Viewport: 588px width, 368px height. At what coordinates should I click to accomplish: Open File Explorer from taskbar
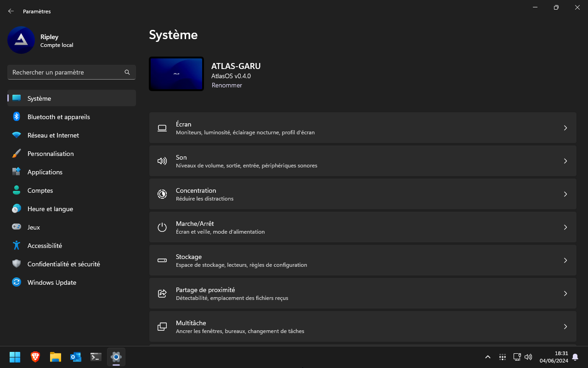coord(56,357)
